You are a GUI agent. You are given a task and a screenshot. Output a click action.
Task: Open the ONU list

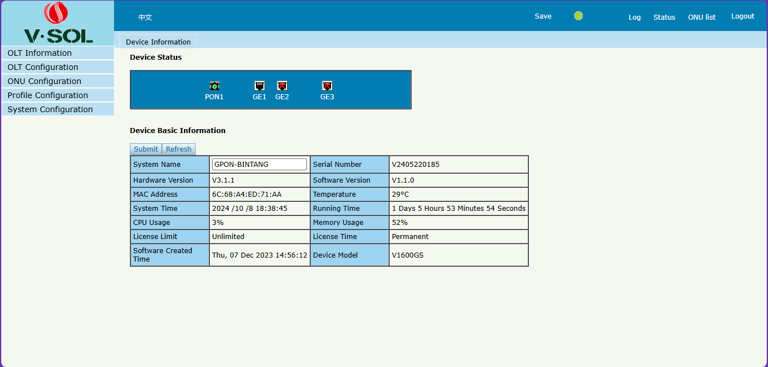701,17
